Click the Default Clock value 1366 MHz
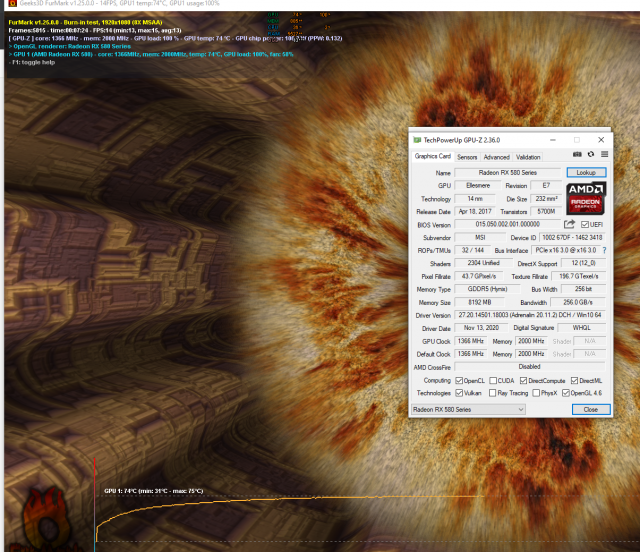The width and height of the screenshot is (640, 552). coord(471,354)
